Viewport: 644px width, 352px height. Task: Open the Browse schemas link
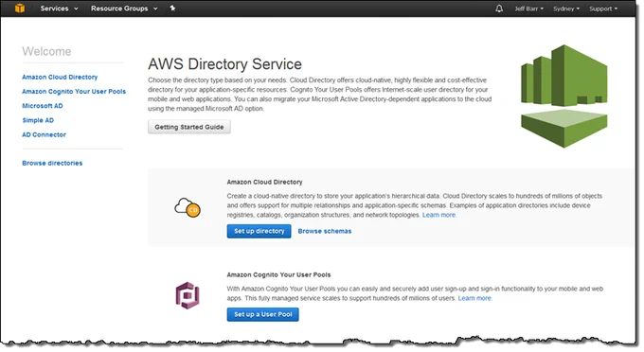(325, 231)
